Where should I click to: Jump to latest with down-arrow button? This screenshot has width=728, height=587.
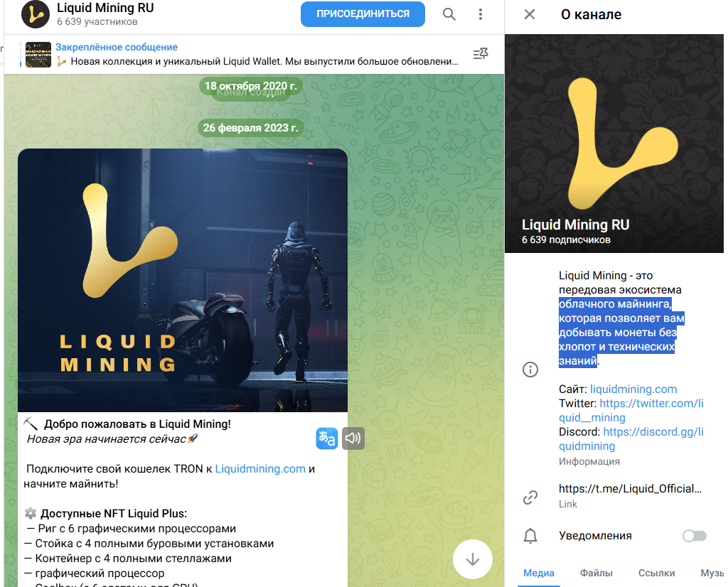[473, 559]
